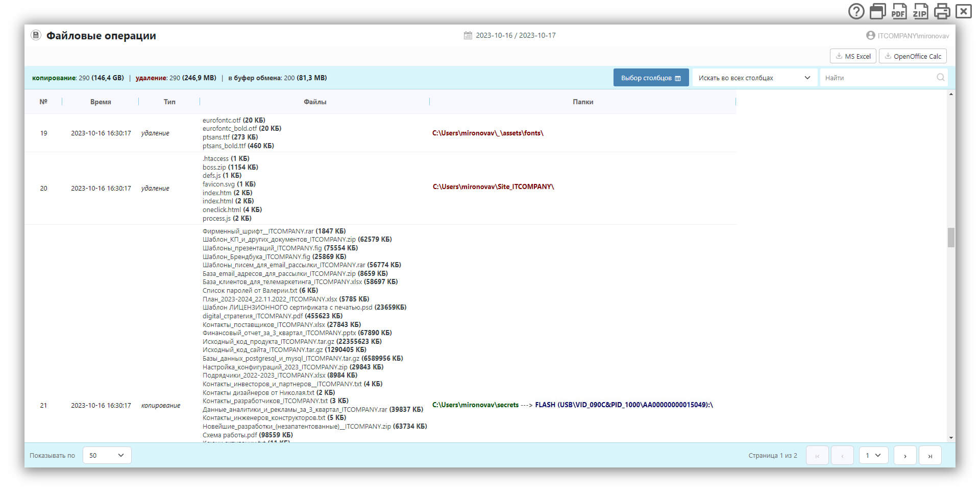The image size is (980, 492).
Task: Click the report icon beside Файловые операции
Action: point(36,35)
